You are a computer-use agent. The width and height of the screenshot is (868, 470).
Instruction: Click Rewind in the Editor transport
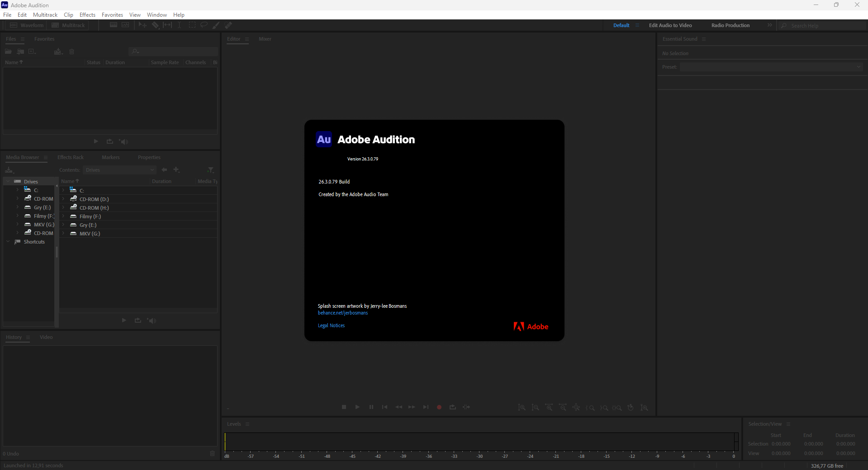[x=398, y=407]
